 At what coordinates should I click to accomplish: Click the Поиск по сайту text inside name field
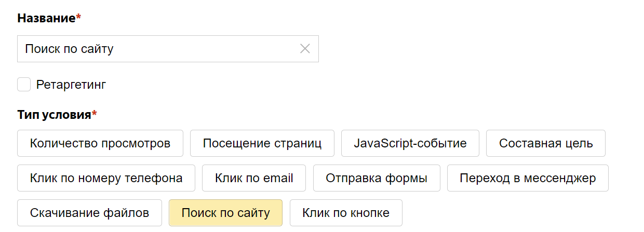[69, 49]
